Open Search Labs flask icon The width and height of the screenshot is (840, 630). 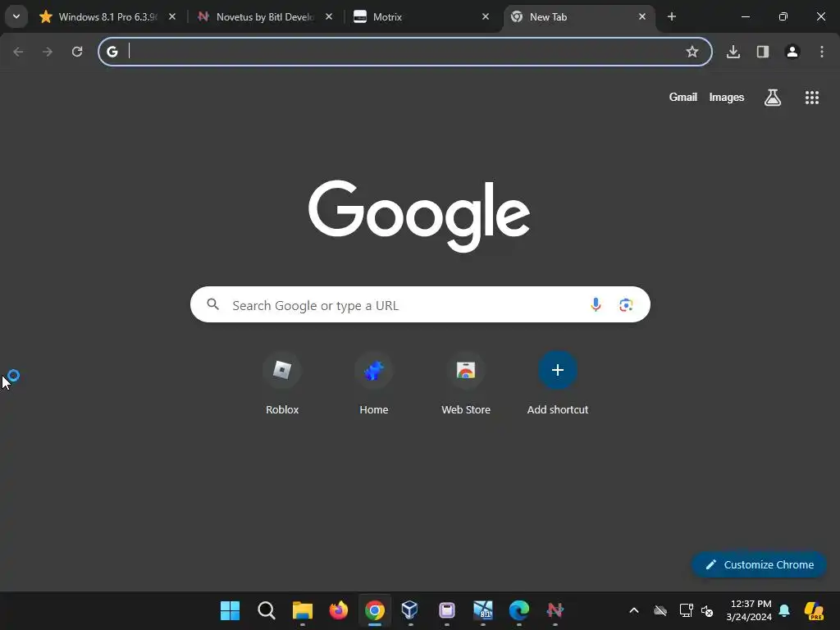[773, 98]
